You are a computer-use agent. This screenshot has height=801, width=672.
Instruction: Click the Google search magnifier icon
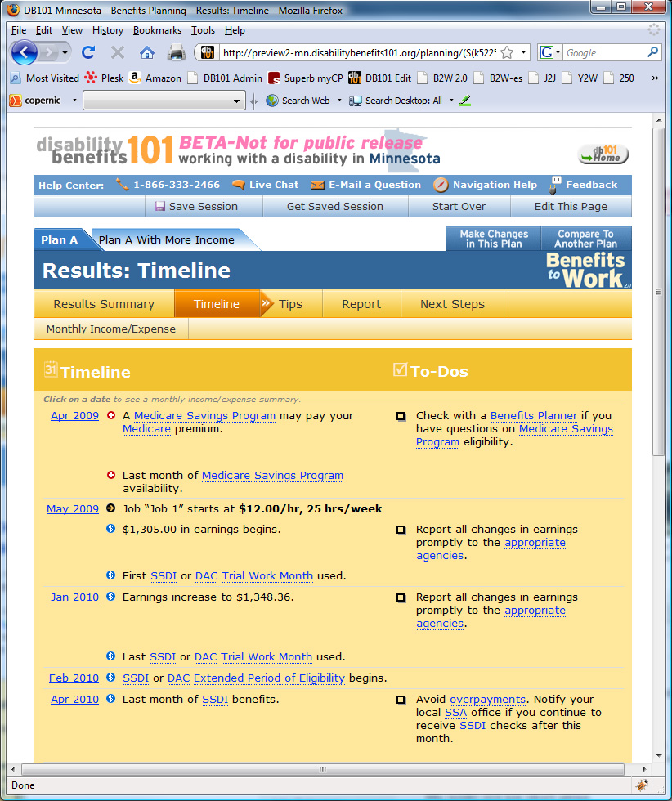click(x=652, y=52)
